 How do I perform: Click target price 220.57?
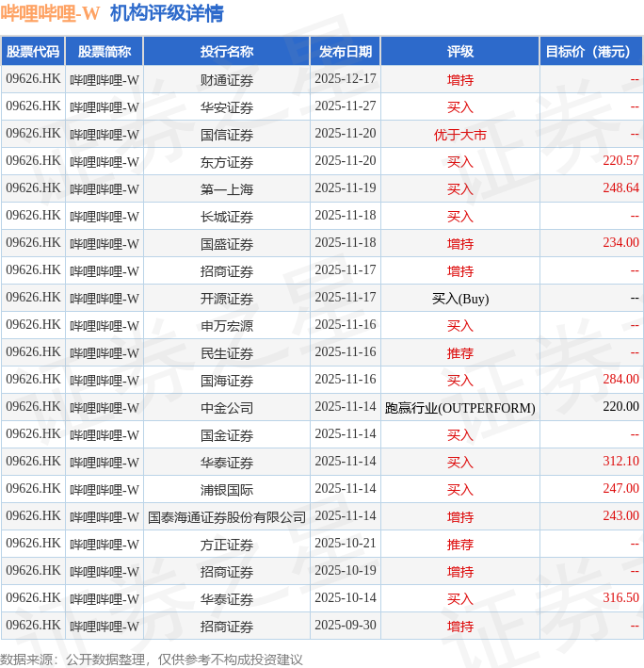point(620,160)
